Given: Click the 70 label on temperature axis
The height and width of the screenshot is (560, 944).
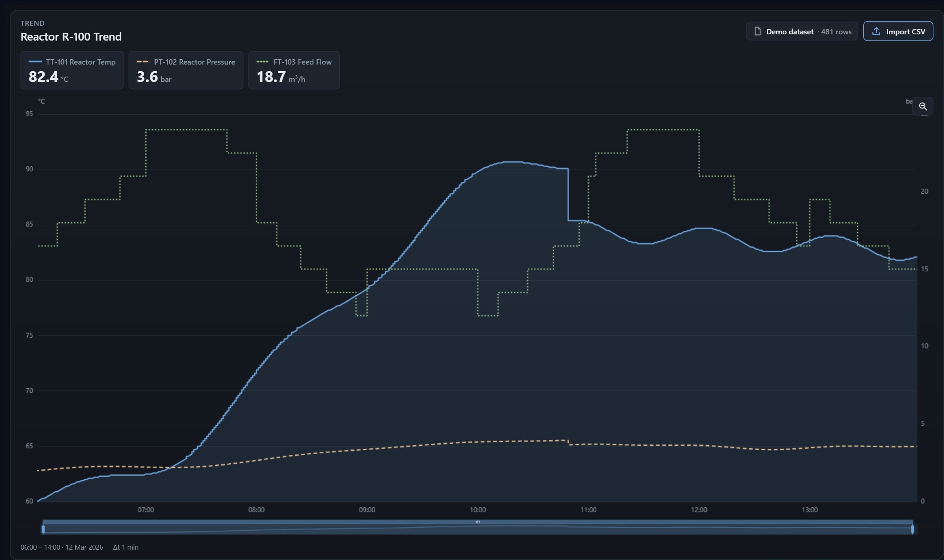Looking at the screenshot, I should coord(29,391).
